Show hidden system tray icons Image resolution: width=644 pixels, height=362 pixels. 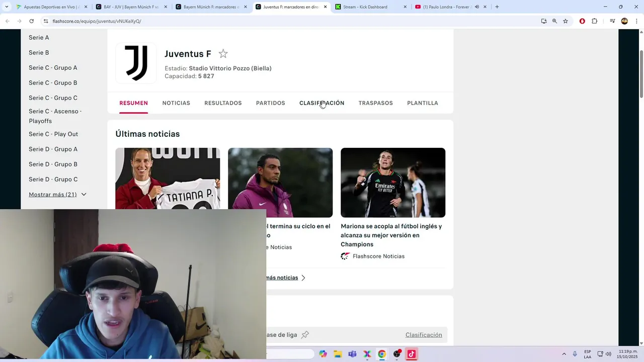(563, 354)
